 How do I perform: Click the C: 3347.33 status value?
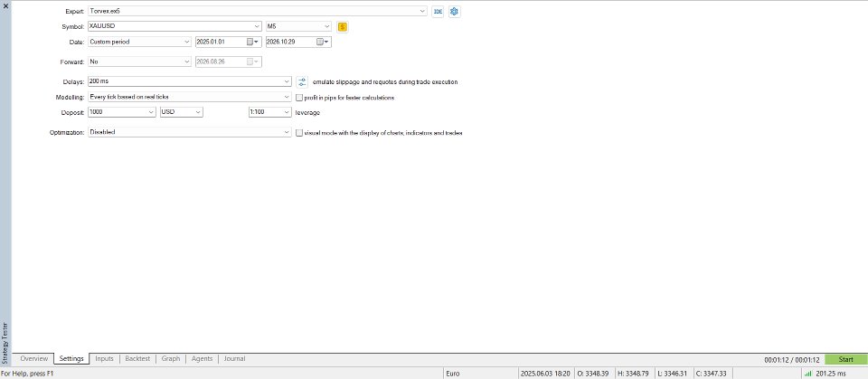(x=712, y=374)
